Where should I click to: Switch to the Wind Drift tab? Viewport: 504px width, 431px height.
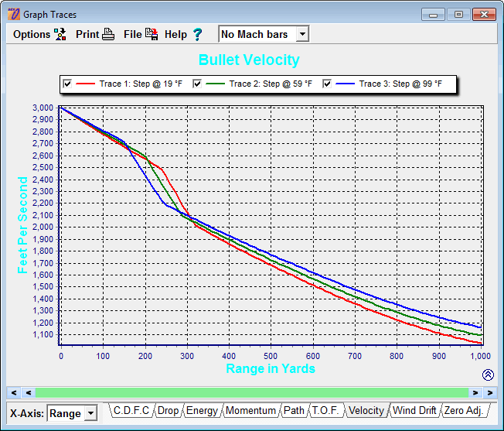414,410
